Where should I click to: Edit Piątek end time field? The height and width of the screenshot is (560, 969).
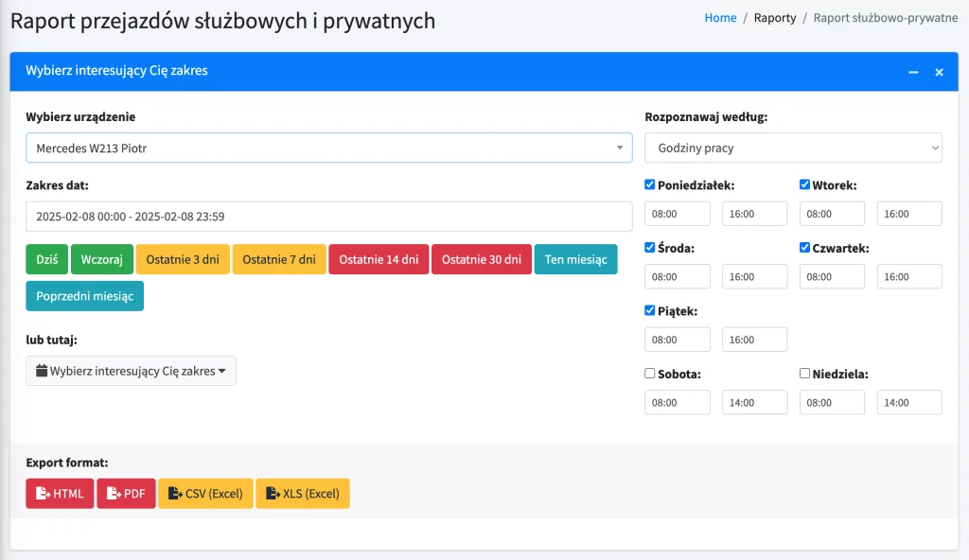tap(754, 340)
